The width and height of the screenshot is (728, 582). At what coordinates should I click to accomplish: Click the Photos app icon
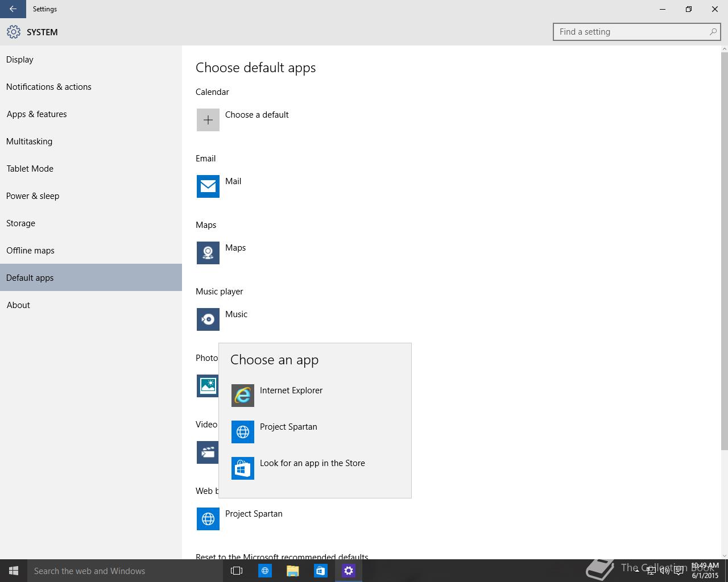click(208, 386)
